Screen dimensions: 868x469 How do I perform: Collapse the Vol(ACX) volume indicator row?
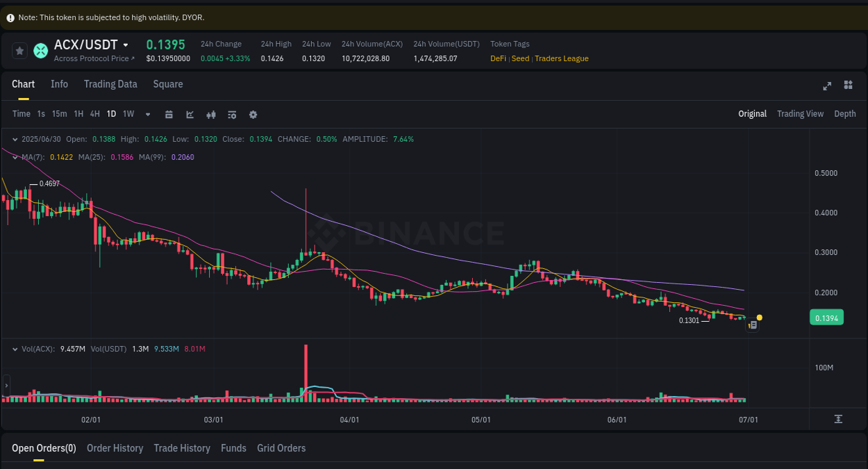point(15,349)
